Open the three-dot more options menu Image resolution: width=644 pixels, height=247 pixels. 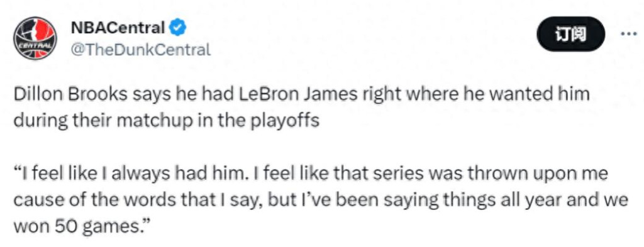point(628,34)
